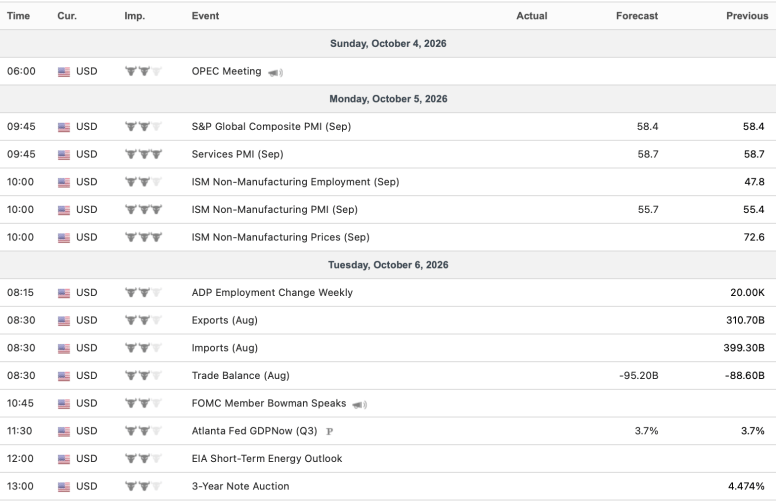This screenshot has height=503, width=776.
Task: Click the importance bulls for Imports (Aug)
Action: (x=143, y=348)
